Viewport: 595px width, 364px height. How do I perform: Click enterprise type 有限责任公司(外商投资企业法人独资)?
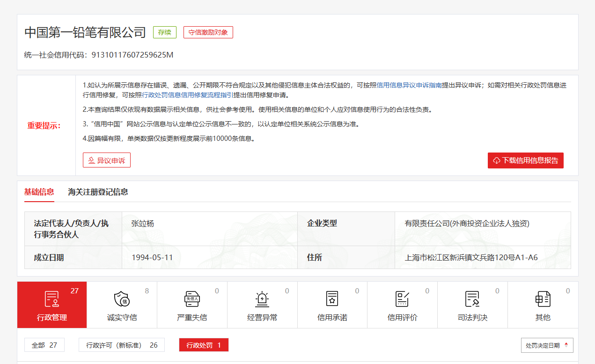[467, 224]
